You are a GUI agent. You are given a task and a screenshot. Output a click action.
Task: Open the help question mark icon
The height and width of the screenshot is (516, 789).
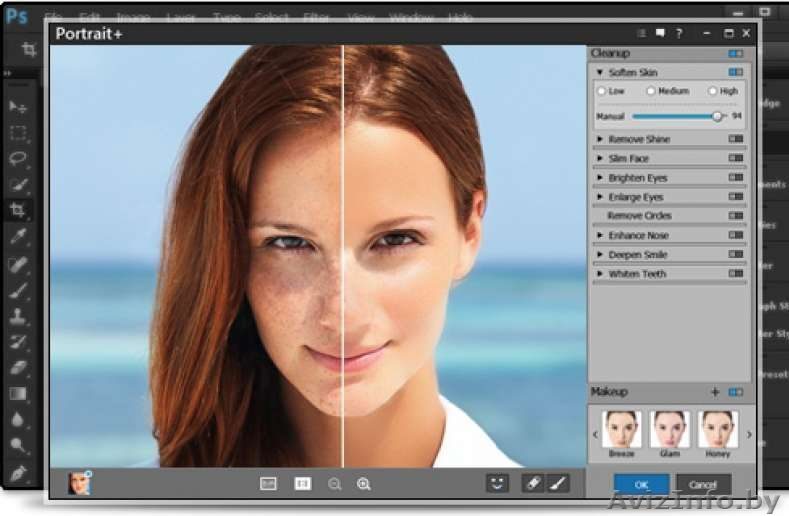(679, 33)
